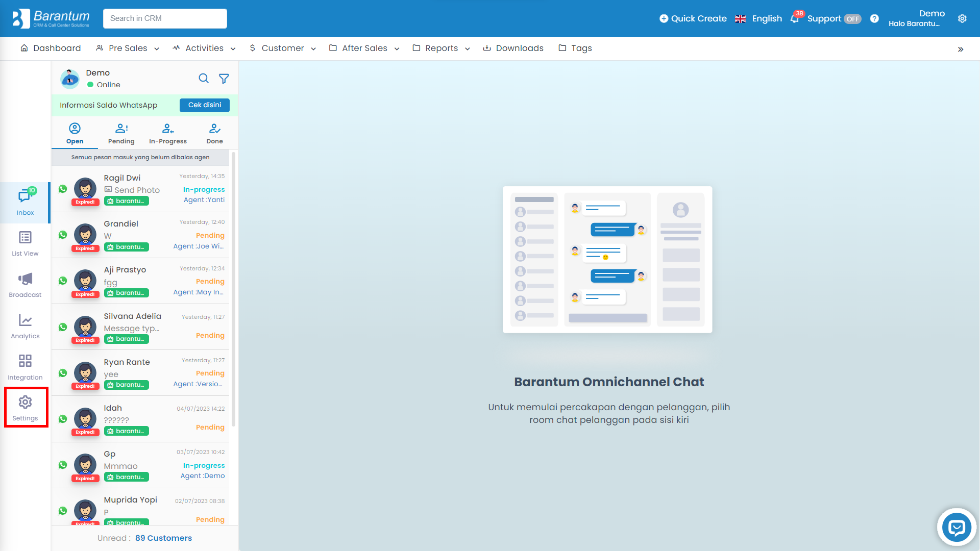Open the floating live chat widget
This screenshot has height=551, width=980.
[x=957, y=527]
